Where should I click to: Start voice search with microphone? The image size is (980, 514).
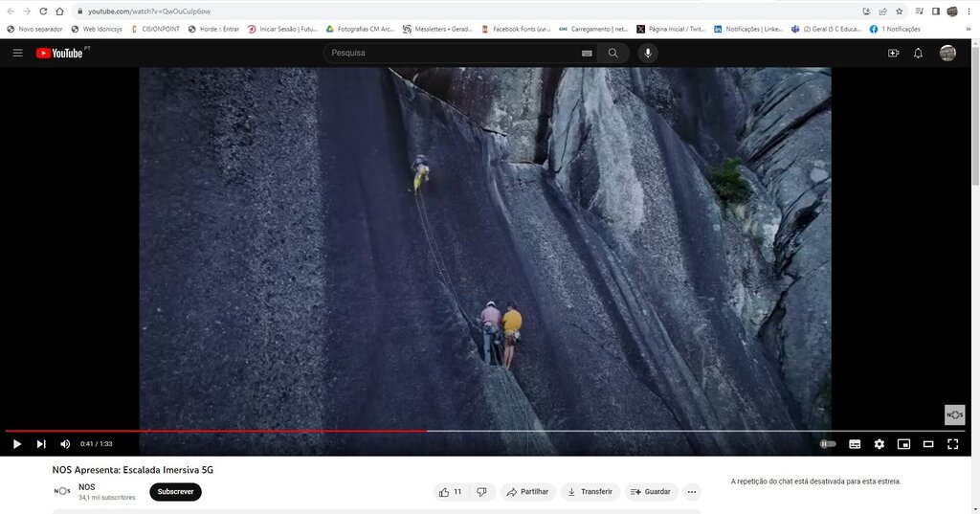[648, 53]
